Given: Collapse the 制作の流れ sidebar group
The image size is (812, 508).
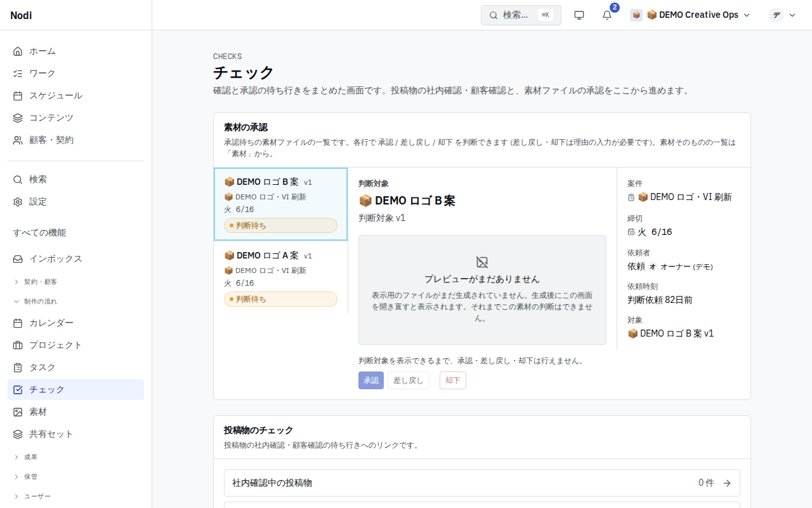Looking at the screenshot, I should coord(75,301).
